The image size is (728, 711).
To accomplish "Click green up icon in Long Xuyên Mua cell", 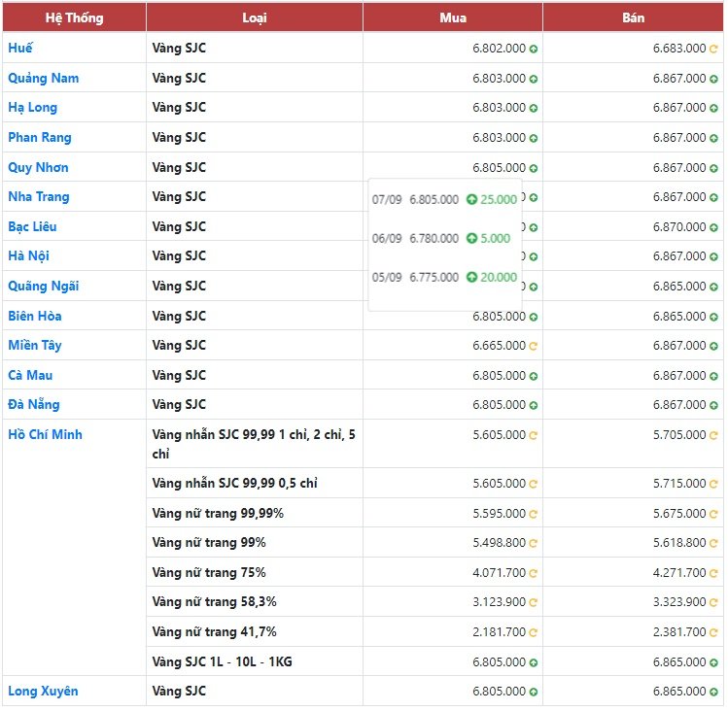I will [534, 692].
